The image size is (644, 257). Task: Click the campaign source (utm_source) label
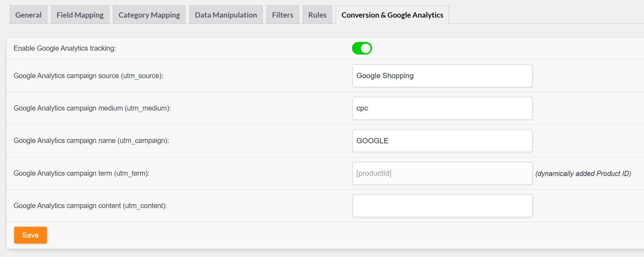click(x=88, y=76)
